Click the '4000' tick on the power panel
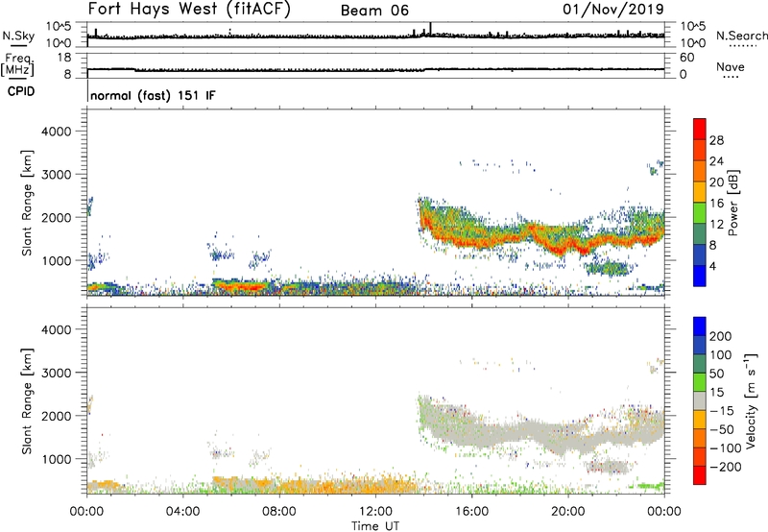This screenshot has height=532, width=768. click(x=57, y=132)
